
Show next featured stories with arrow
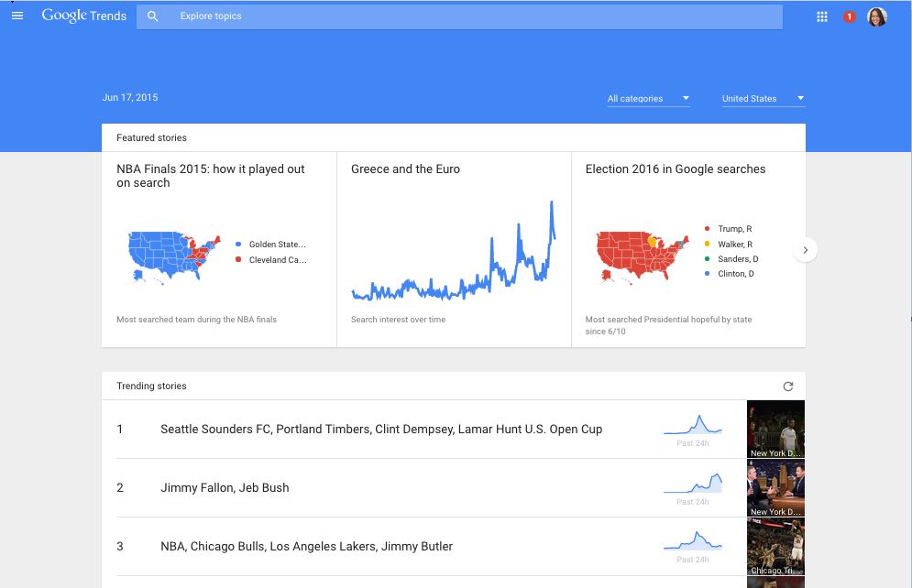(805, 250)
